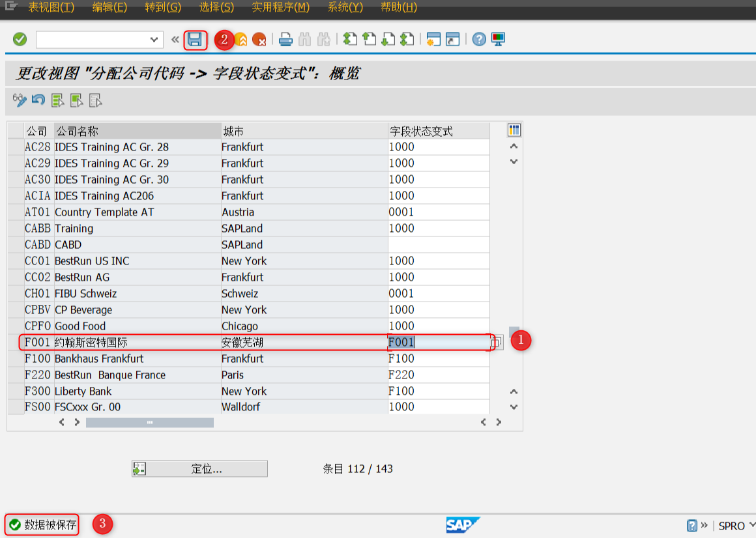Screen dimensions: 756x538
Task: Go to last page icon
Action: coord(407,39)
